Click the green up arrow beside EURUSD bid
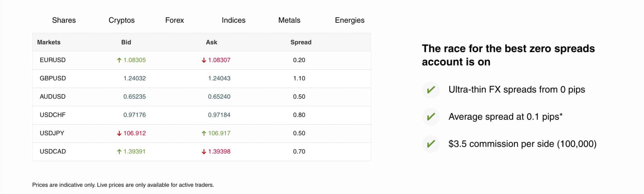The height and width of the screenshot is (194, 644). click(119, 60)
